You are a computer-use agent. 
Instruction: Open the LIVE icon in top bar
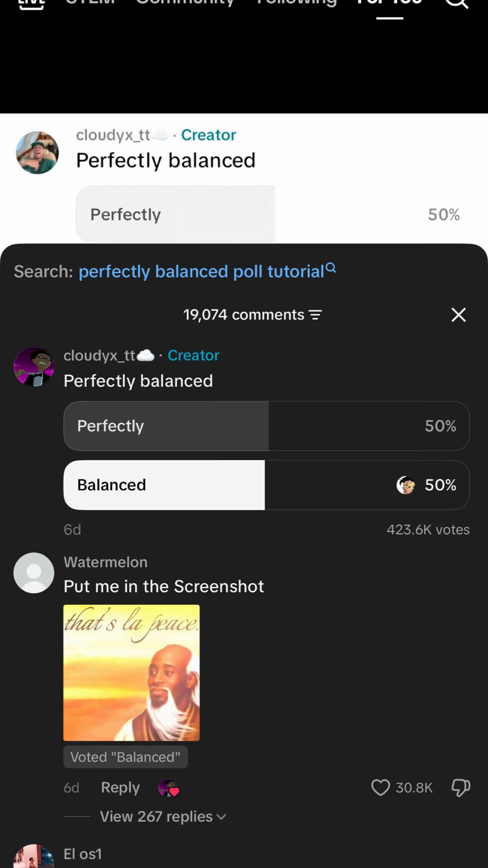click(31, 3)
